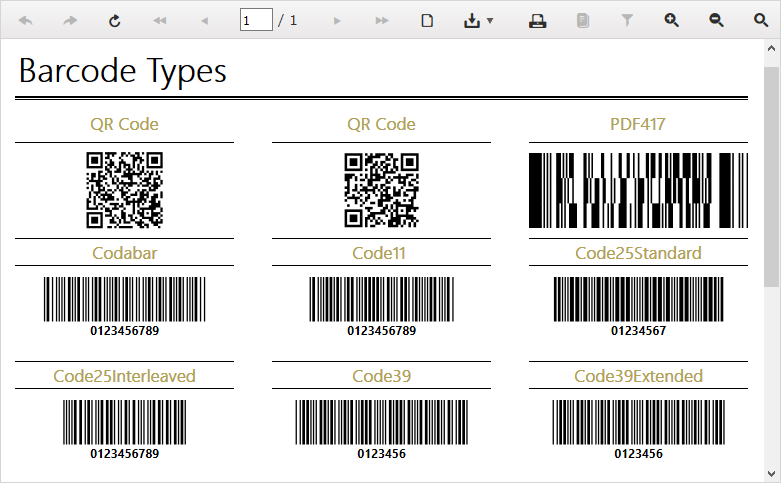Click '0123456' under the Code39 barcode
Viewport: 781px width, 483px height.
click(382, 454)
